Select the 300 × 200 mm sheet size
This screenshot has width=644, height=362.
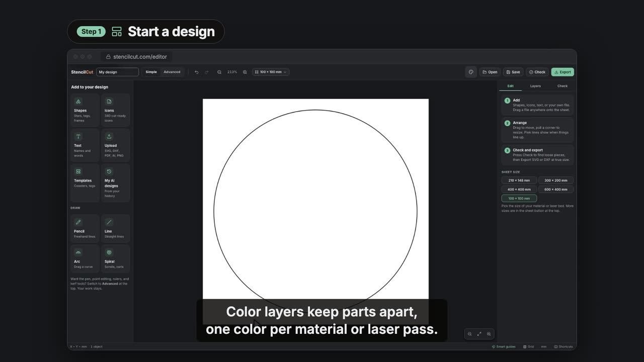point(556,180)
